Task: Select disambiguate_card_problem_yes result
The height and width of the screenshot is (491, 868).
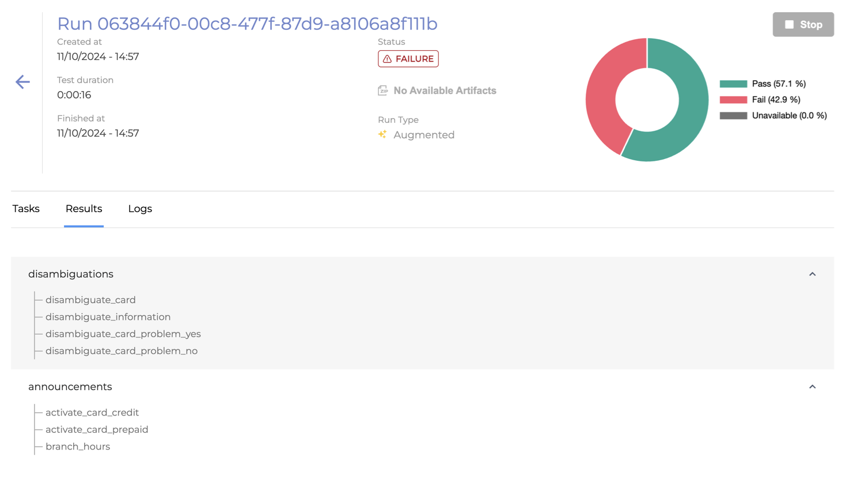Action: click(x=123, y=334)
